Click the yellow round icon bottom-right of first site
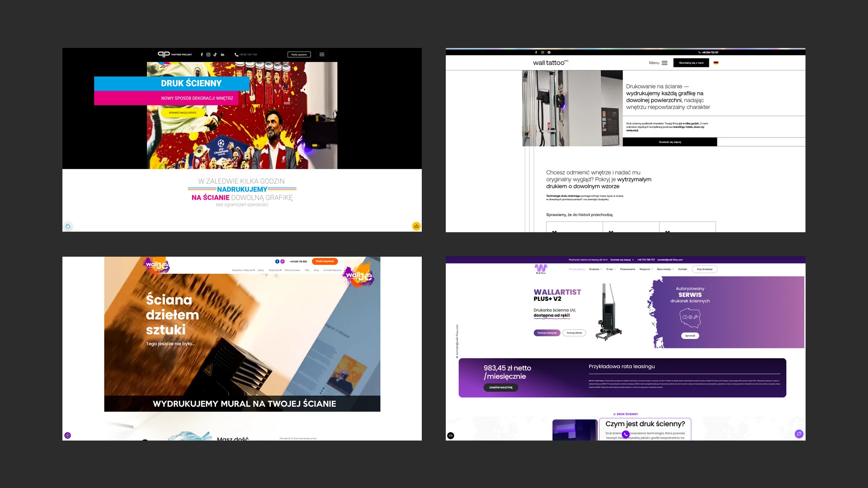Image resolution: width=868 pixels, height=488 pixels. pos(416,226)
